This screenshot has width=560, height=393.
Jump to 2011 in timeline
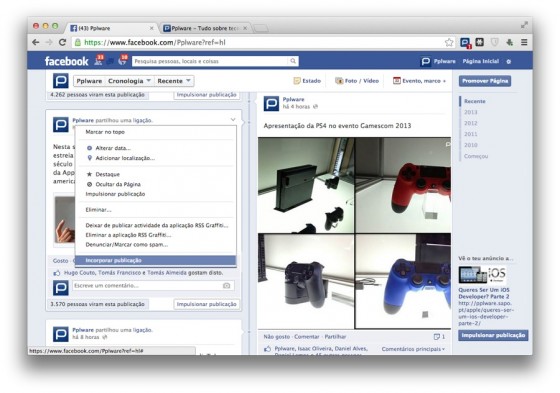[x=470, y=134]
